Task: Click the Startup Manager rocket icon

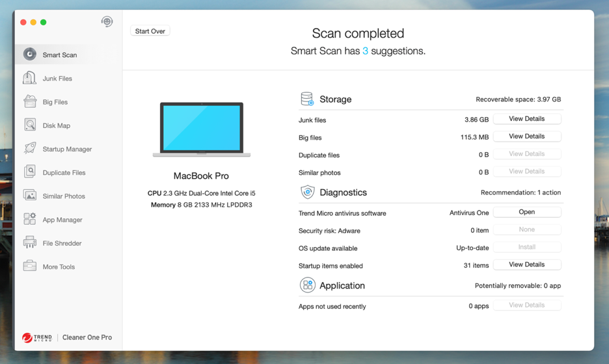Action: [30, 149]
